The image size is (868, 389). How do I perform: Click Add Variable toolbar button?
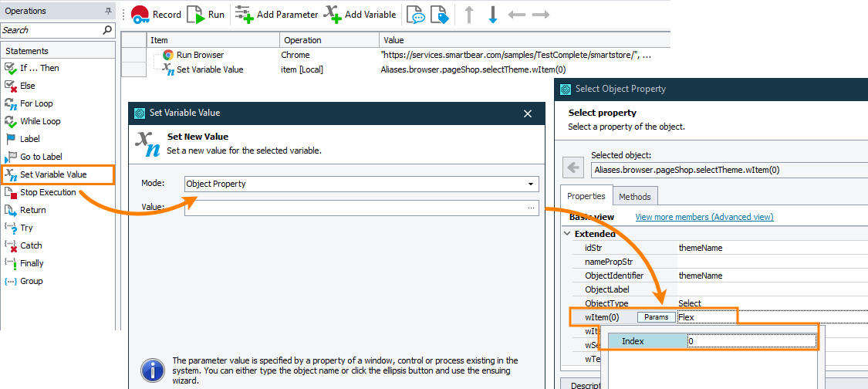coord(360,15)
